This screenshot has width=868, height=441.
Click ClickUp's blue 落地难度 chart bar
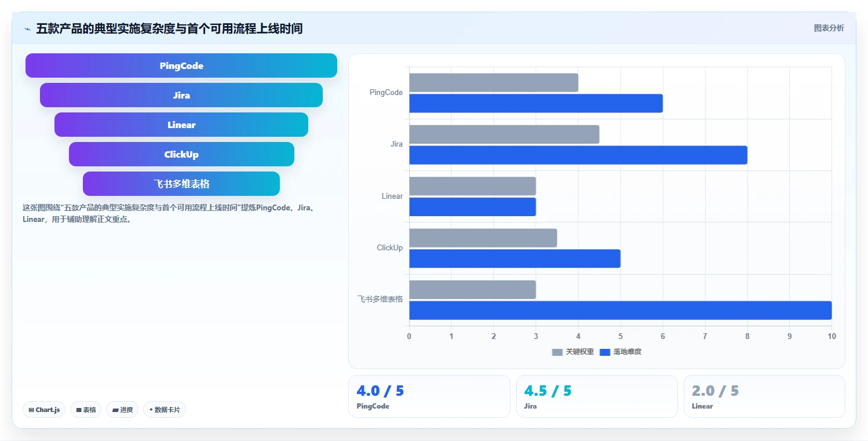tap(515, 258)
